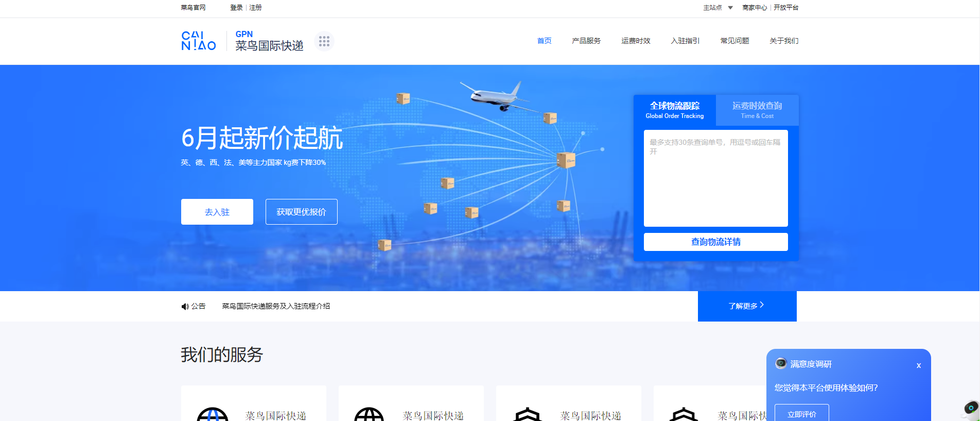
Task: Open the 关于我们 menu
Action: (x=784, y=41)
